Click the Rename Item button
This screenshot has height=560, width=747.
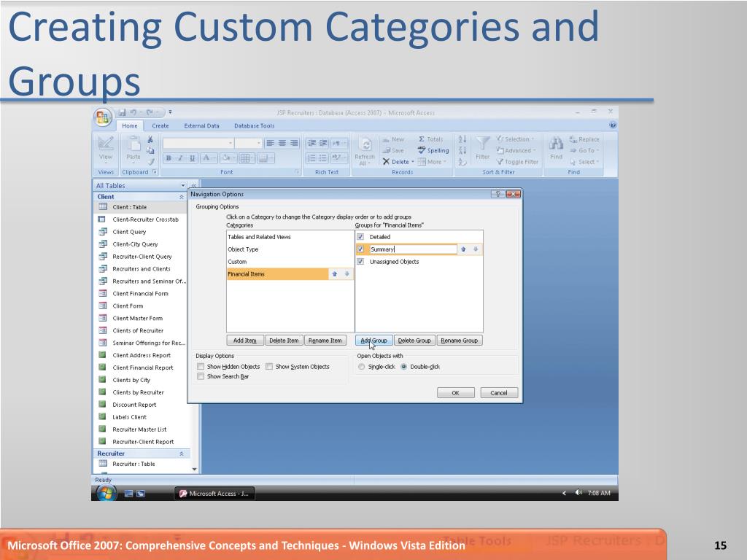(325, 341)
